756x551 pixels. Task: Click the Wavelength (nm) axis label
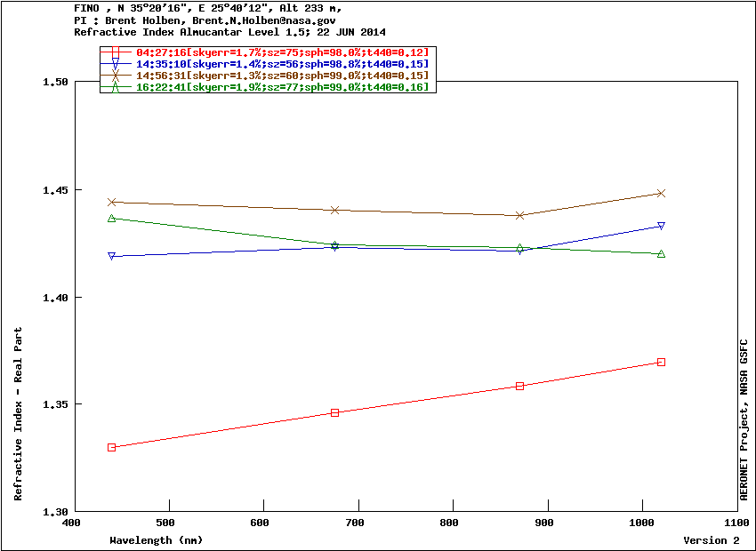(x=157, y=540)
